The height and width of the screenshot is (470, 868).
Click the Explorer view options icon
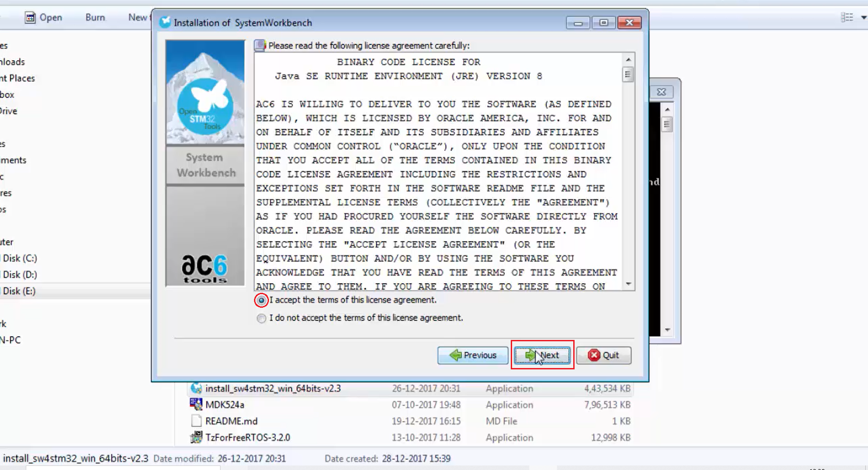tap(847, 17)
